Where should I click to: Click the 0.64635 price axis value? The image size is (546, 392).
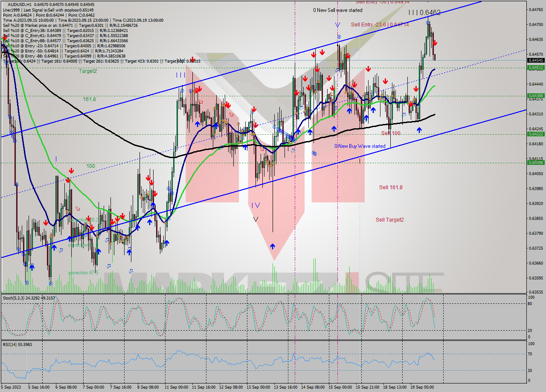536,39
